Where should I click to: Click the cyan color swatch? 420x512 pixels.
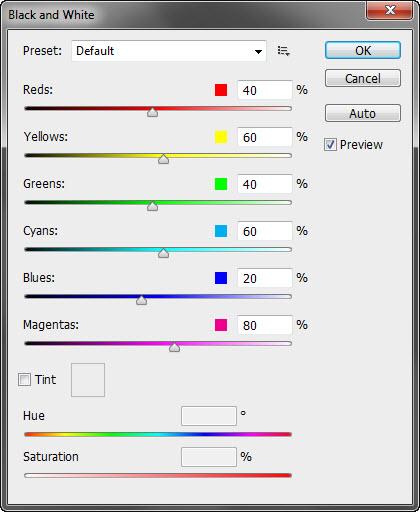coord(221,231)
